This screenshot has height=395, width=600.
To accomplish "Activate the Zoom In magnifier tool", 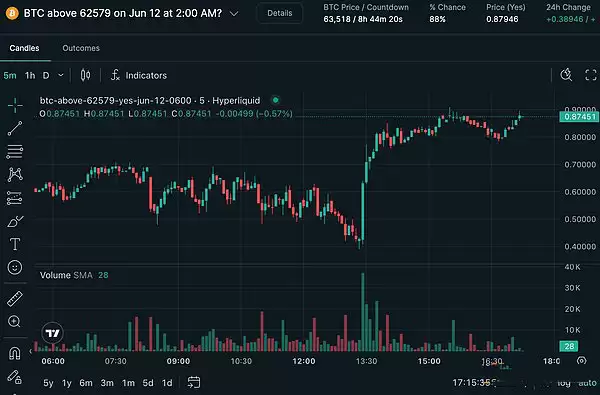I will [14, 322].
